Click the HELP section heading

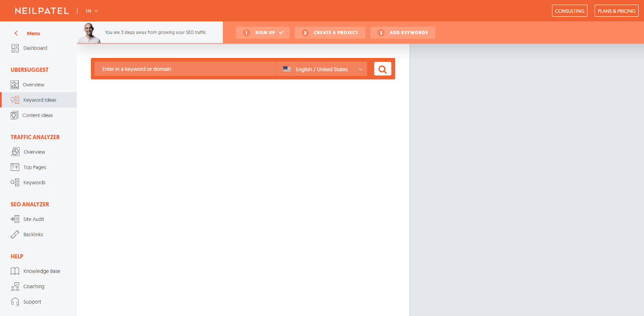pyautogui.click(x=17, y=256)
